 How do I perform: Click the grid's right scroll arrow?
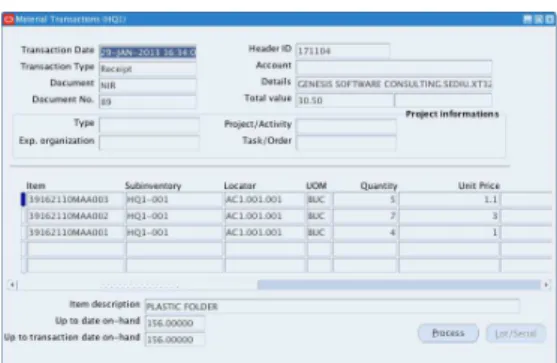point(546,285)
